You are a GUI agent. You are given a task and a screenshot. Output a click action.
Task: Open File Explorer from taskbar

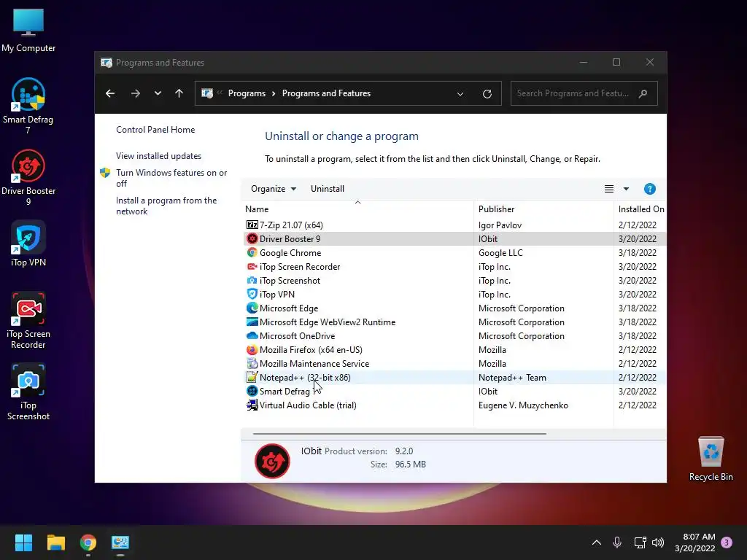[x=55, y=542]
